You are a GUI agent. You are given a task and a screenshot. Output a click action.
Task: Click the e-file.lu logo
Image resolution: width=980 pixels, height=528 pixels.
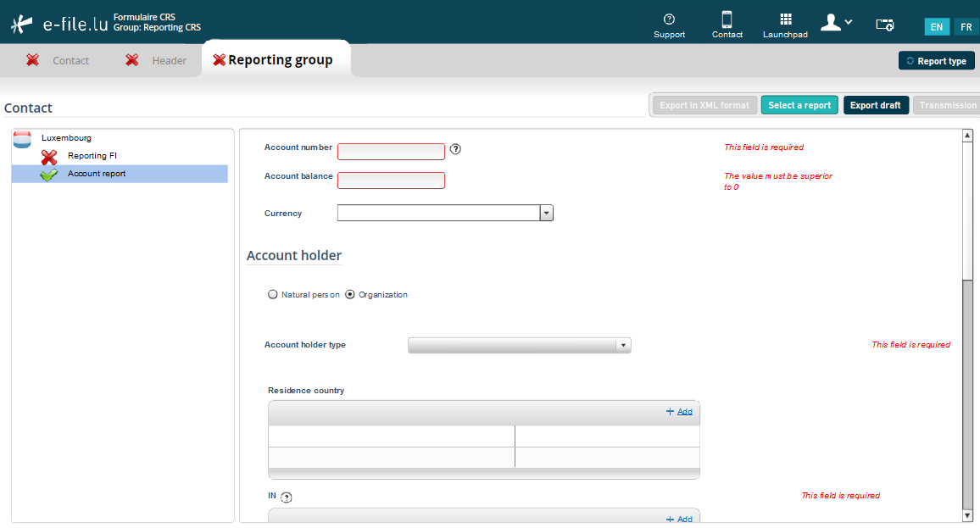pyautogui.click(x=59, y=24)
